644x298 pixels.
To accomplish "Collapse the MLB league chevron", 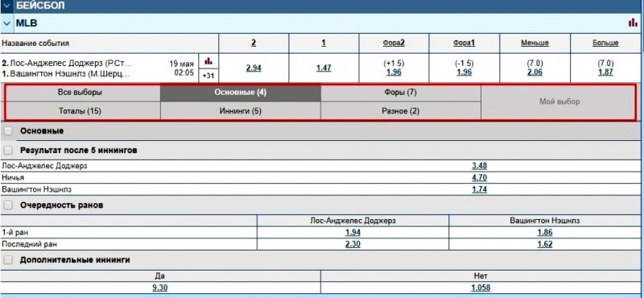I will pos(6,23).
